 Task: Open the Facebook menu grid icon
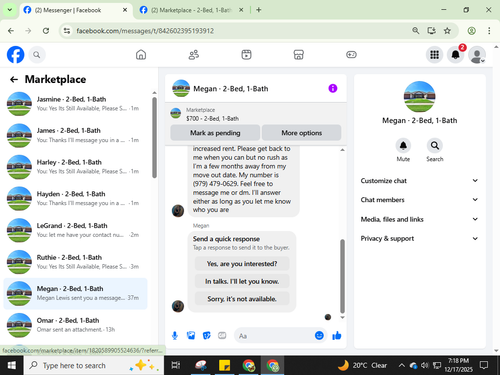tap(434, 55)
